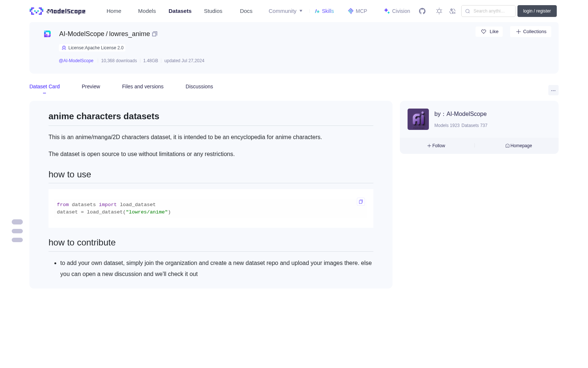Visit the organization Homepage
This screenshot has width=588, height=368.
coord(519,146)
